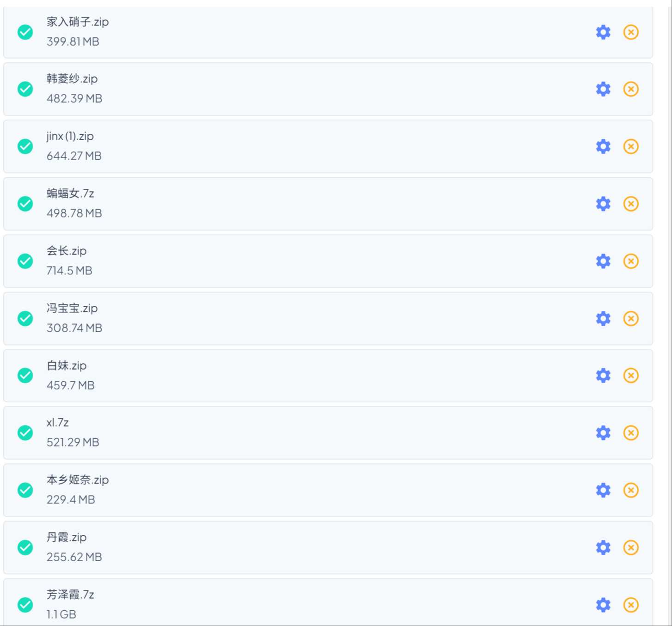Remove xl.7z with its X icon

[631, 433]
